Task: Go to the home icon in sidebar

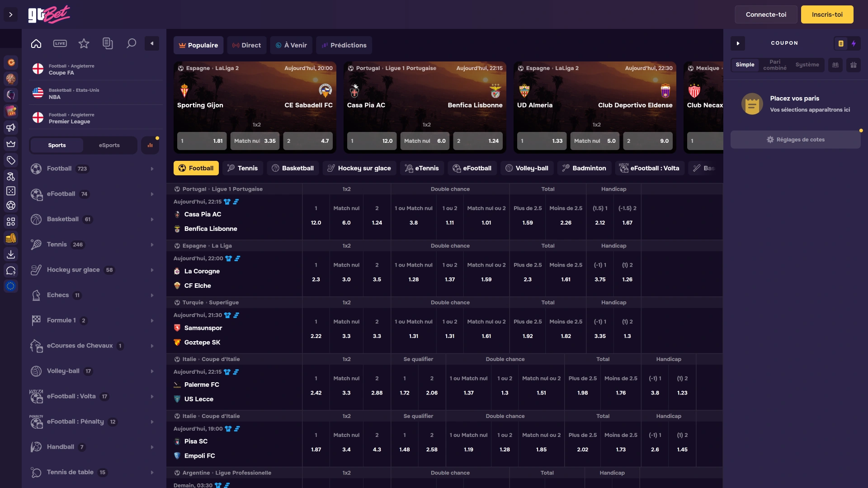Action: (x=36, y=43)
